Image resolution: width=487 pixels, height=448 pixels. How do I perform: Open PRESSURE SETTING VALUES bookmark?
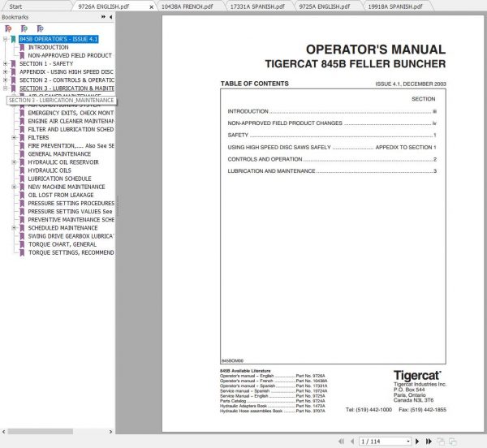click(x=70, y=212)
